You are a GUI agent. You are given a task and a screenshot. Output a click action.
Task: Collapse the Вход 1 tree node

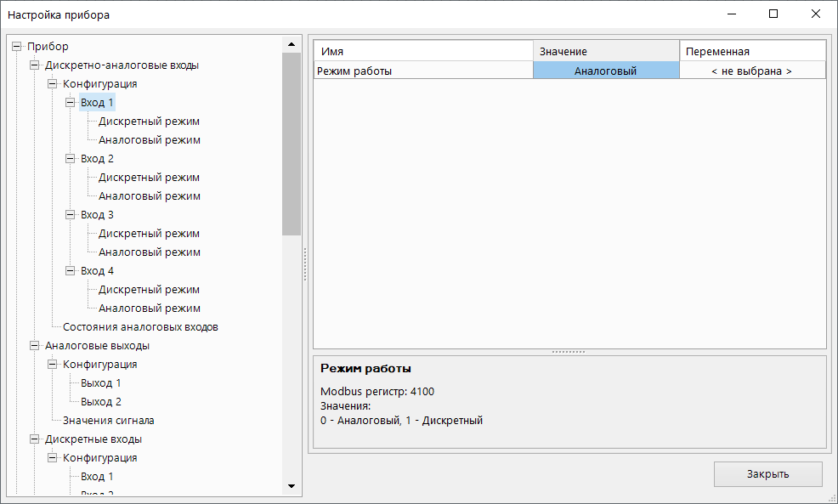click(x=70, y=103)
